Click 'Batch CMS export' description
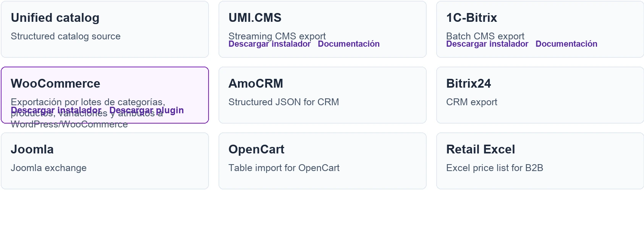Screen dimensions: 644x225 tap(485, 36)
